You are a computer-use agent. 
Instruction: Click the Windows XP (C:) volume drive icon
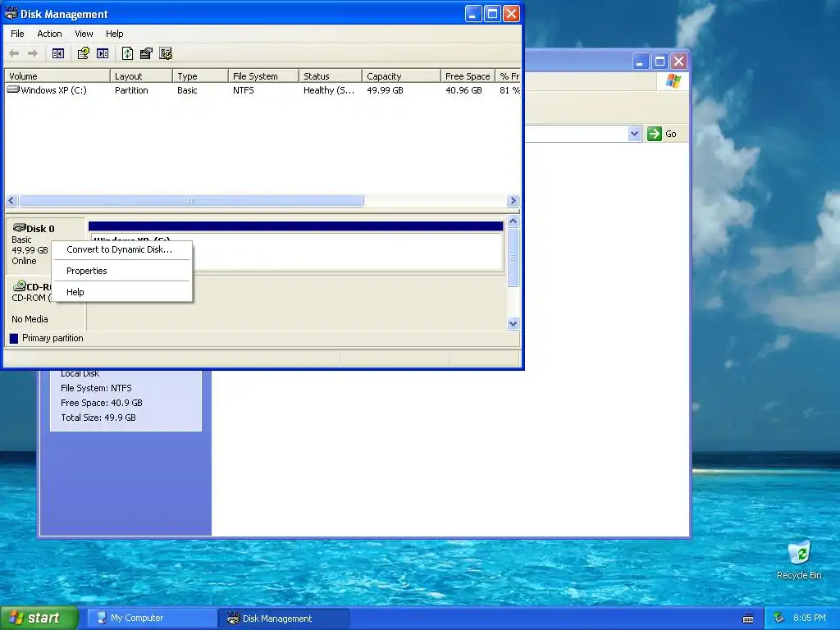click(x=13, y=90)
